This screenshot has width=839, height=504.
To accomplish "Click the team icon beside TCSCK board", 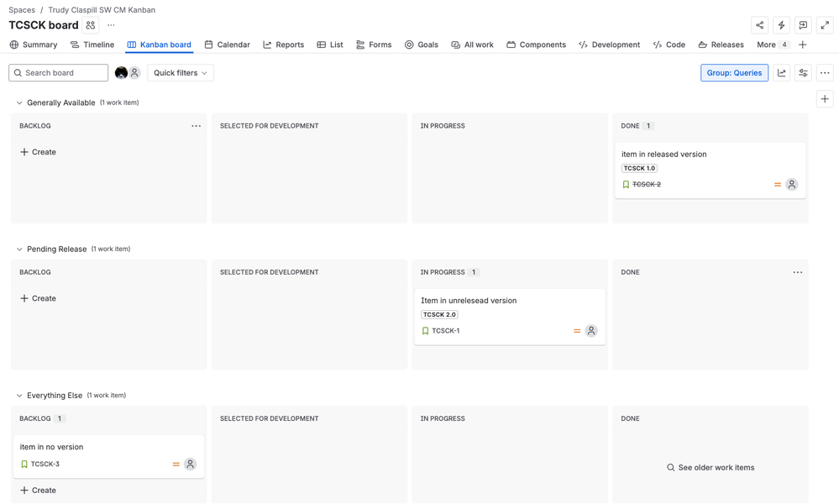I will click(91, 25).
